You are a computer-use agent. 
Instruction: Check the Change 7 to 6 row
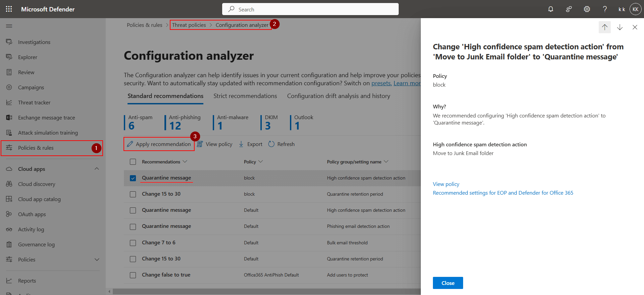(x=133, y=243)
